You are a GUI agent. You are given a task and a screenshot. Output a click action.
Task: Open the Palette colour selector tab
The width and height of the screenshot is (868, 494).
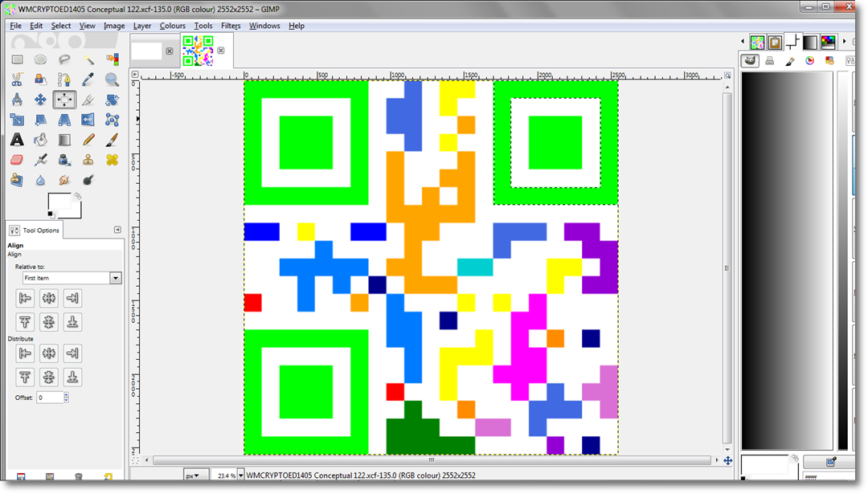click(829, 61)
